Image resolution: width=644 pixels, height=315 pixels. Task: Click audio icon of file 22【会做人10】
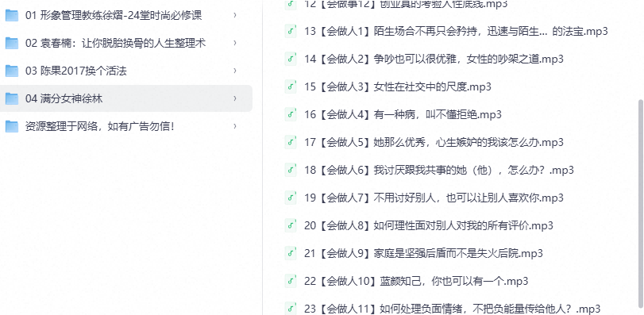coord(291,281)
